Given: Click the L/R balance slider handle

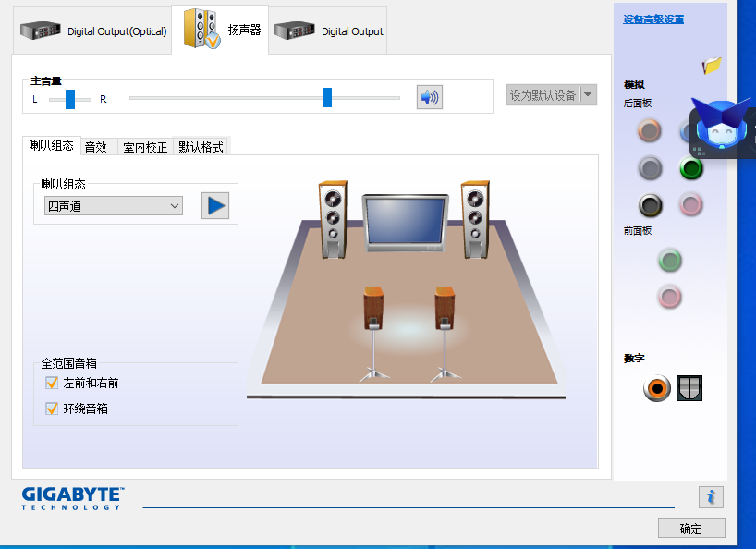Looking at the screenshot, I should tap(70, 99).
